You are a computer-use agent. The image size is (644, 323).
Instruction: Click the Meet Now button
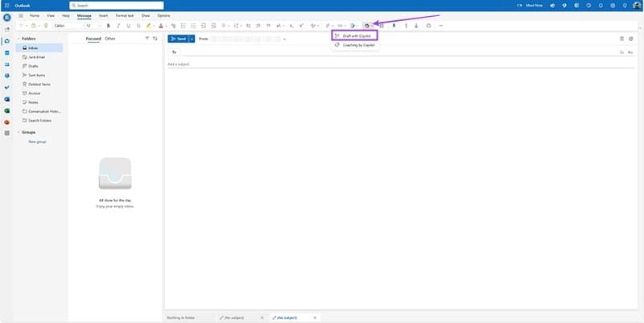tap(530, 6)
